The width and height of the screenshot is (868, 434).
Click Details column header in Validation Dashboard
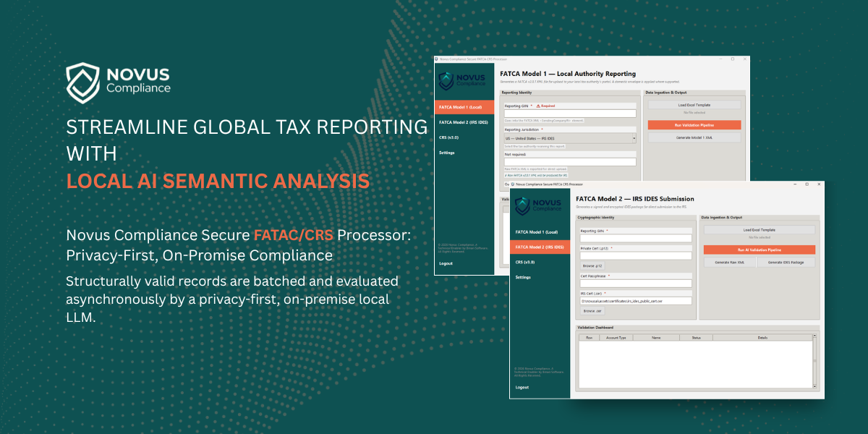(762, 338)
